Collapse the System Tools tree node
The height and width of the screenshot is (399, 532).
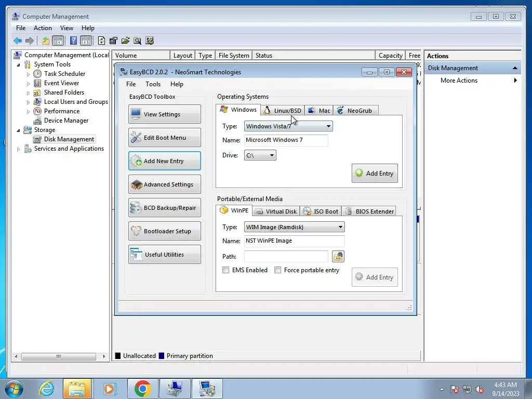(x=18, y=64)
